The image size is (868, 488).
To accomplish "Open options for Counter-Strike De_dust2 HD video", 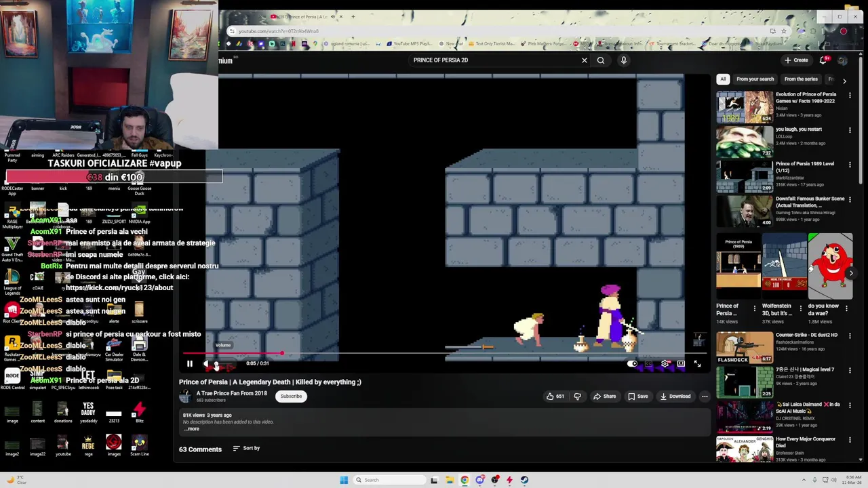I will click(x=850, y=335).
